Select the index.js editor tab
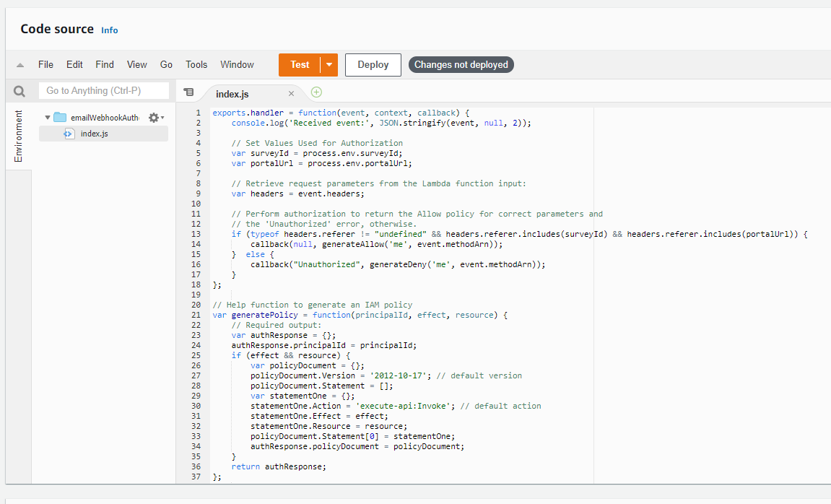This screenshot has height=504, width=831. pos(232,93)
